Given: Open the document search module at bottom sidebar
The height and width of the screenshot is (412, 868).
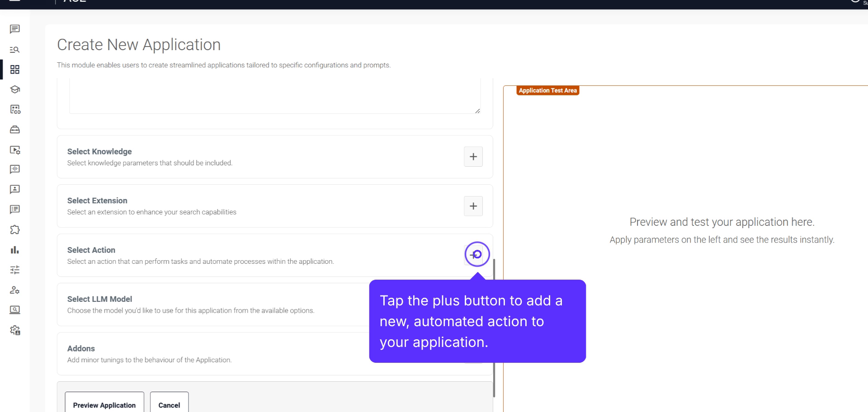Looking at the screenshot, I should coord(15,310).
